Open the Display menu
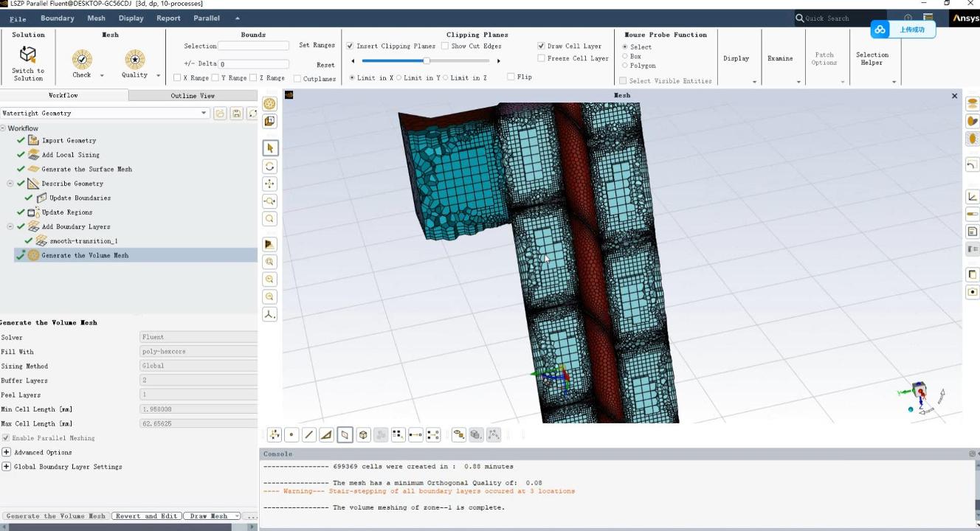Image resolution: width=980 pixels, height=531 pixels. click(x=131, y=18)
